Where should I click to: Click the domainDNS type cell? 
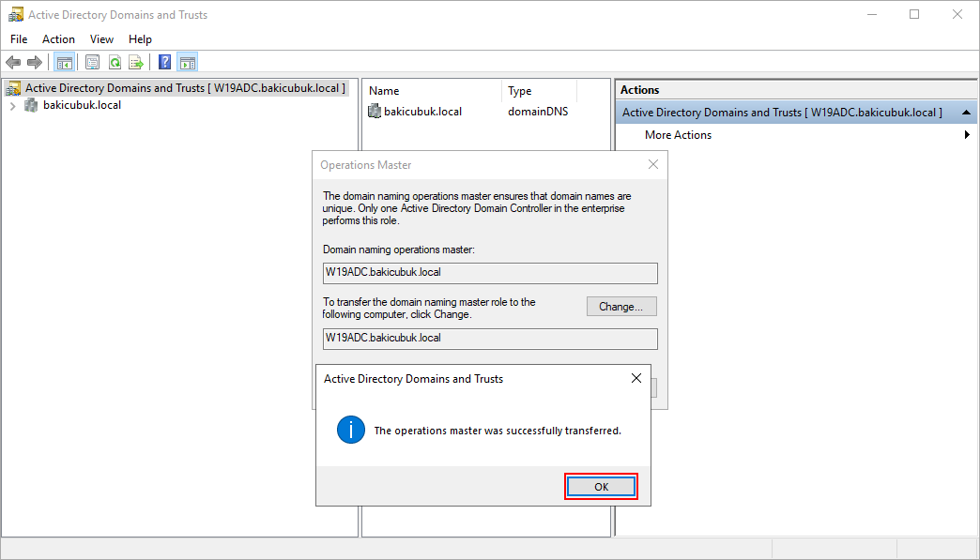pos(538,112)
